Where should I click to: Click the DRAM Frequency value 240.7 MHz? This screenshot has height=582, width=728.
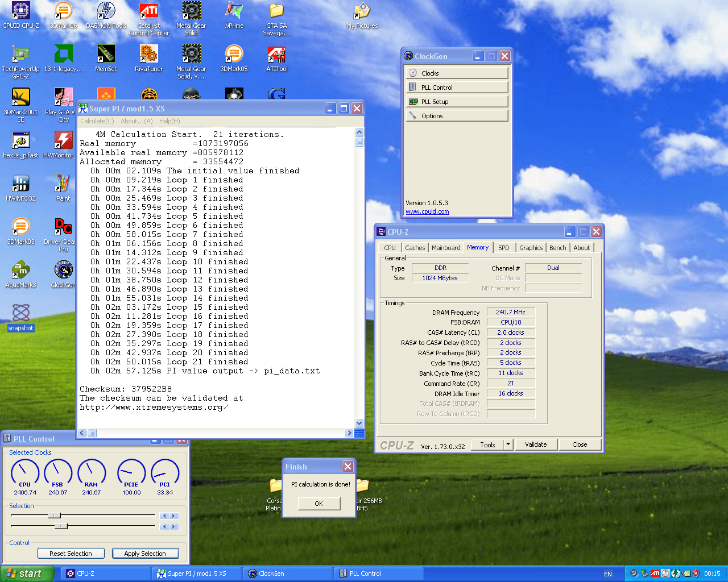click(x=511, y=312)
